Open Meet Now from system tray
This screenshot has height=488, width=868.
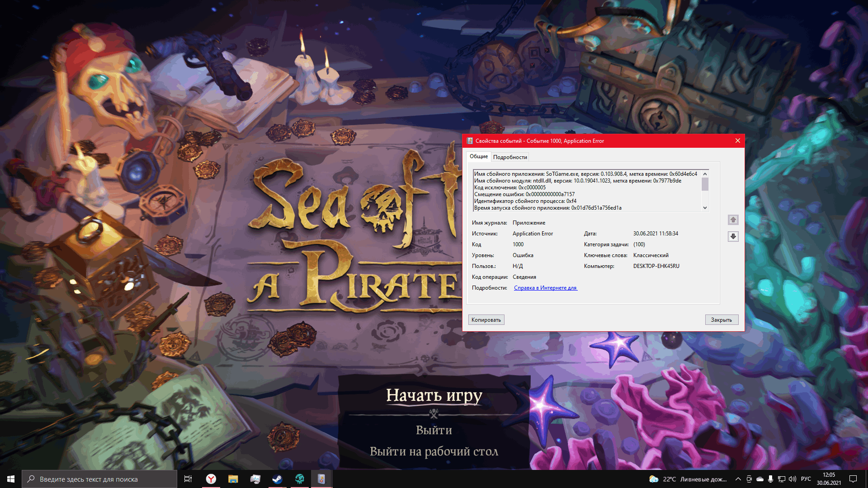749,479
